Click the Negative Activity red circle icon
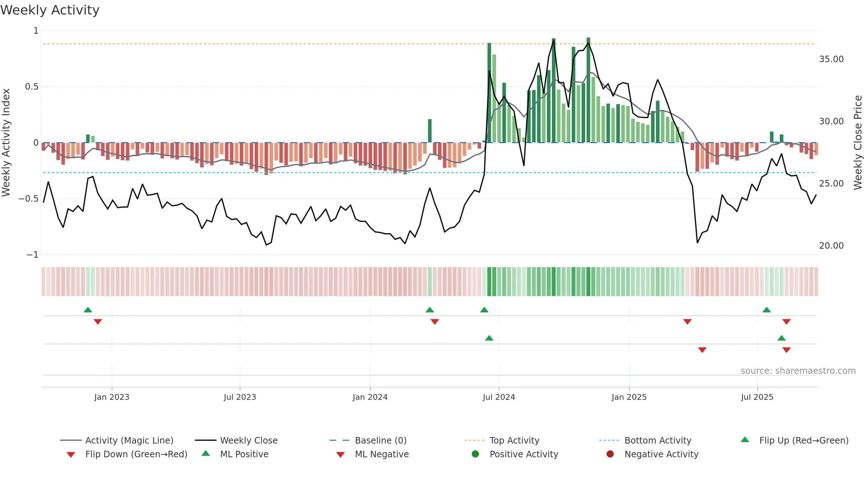This screenshot has height=488, width=868. [x=610, y=454]
